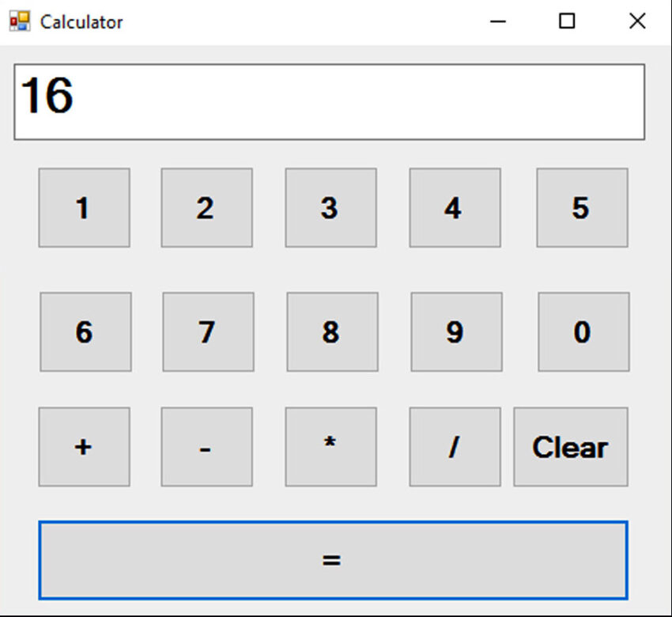
Task: Compute result with the equals button
Action: coord(333,560)
